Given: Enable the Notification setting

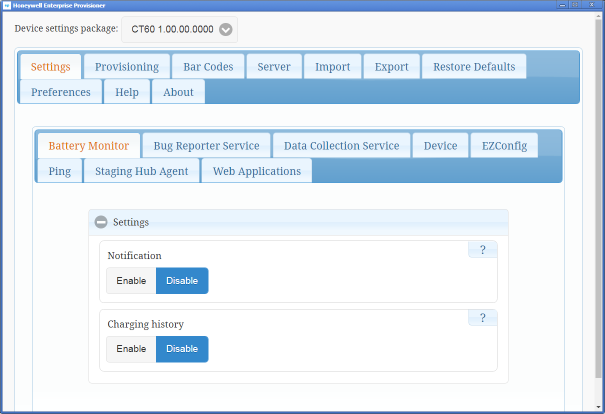Looking at the screenshot, I should click(x=131, y=281).
